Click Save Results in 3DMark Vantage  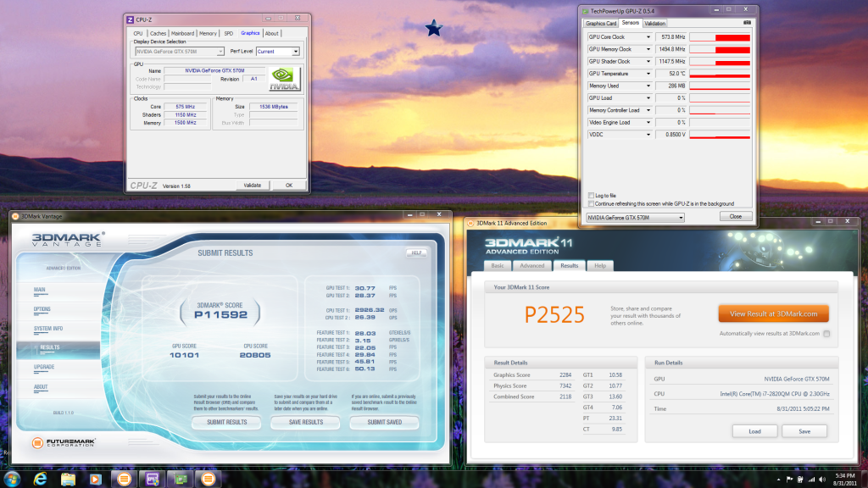(x=305, y=422)
